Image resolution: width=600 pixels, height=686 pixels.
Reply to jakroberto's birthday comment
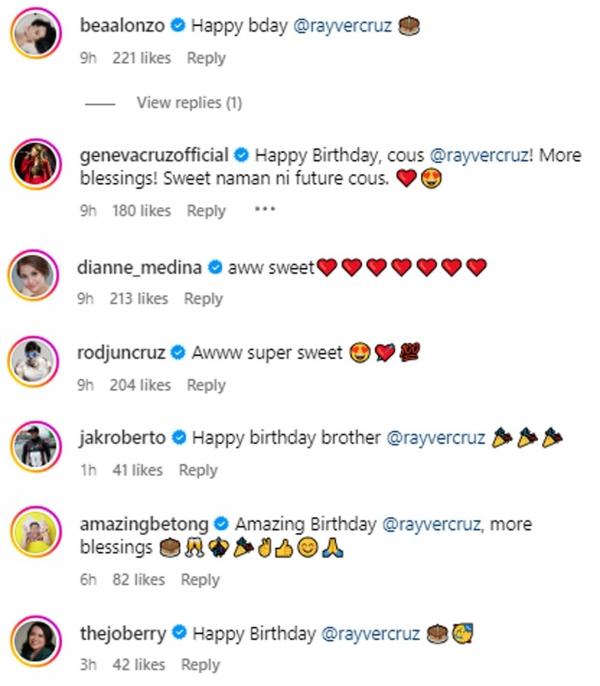198,470
